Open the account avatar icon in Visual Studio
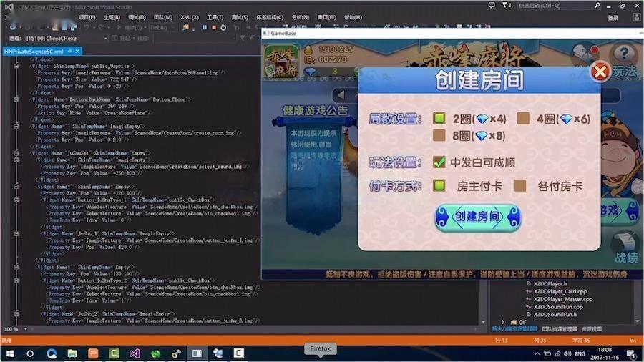The image size is (644, 362). point(637,17)
